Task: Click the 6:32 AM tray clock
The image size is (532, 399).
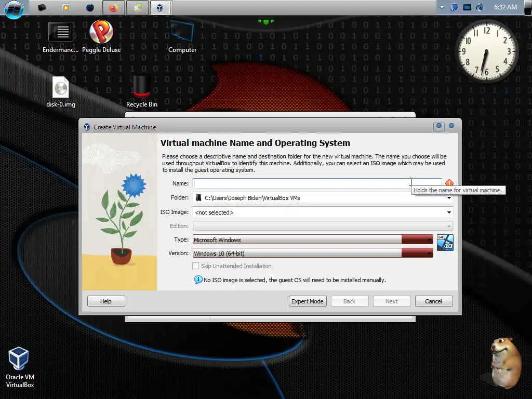Action: pyautogui.click(x=505, y=7)
